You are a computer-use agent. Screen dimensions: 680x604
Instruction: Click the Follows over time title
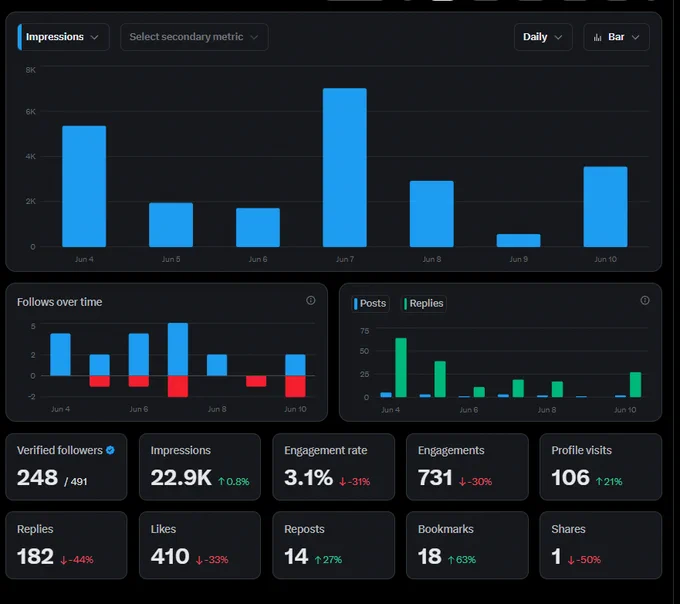tap(59, 302)
